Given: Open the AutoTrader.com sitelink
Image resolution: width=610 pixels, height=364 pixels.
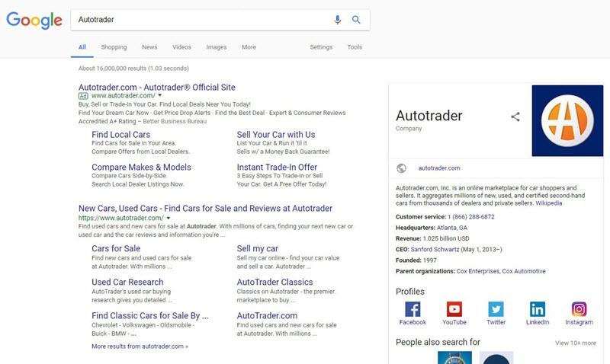Looking at the screenshot, I should (267, 315).
